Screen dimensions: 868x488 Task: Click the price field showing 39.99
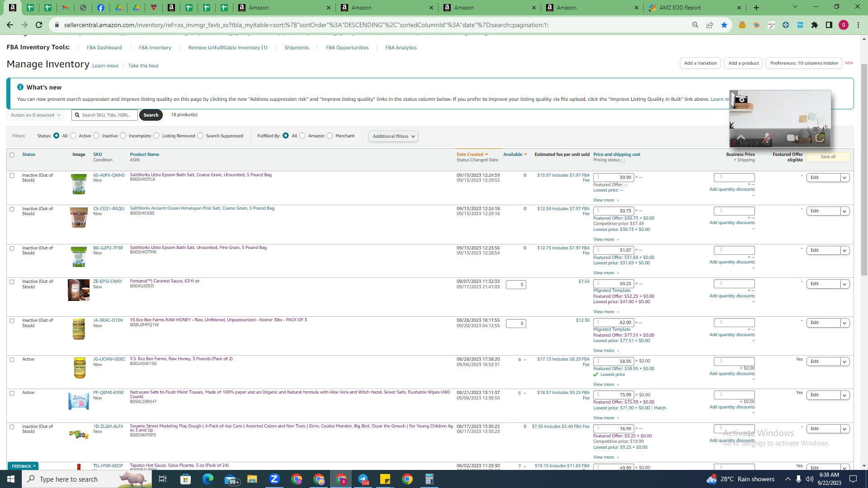pos(613,178)
